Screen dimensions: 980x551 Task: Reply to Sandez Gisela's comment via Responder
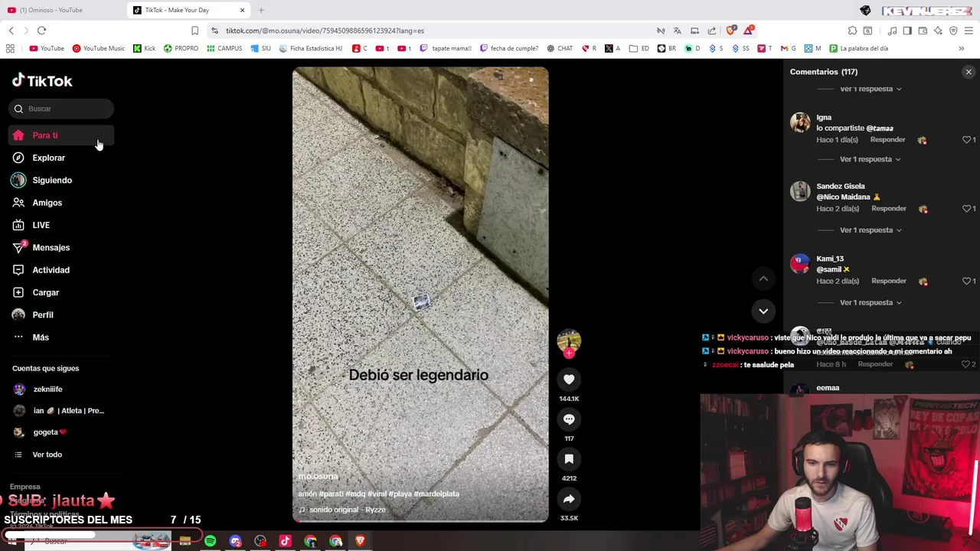pos(888,209)
